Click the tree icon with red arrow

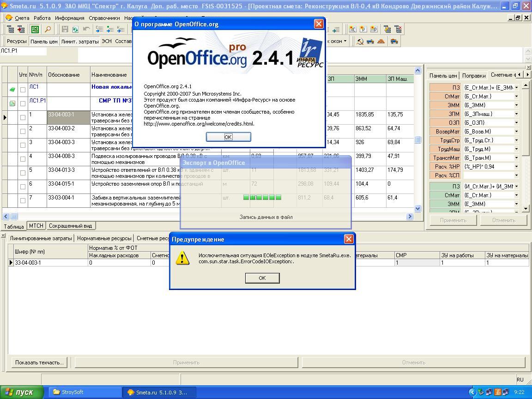(x=21, y=30)
